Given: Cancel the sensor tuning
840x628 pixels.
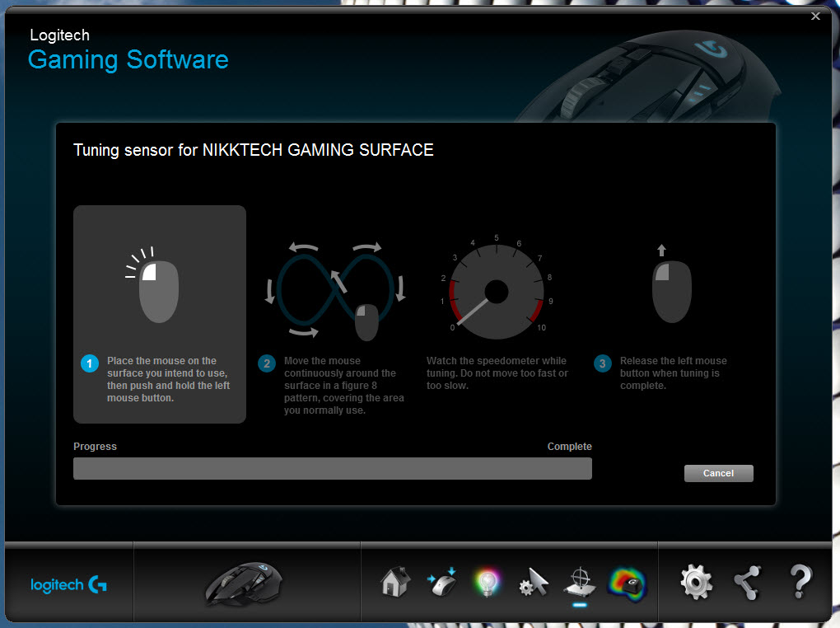Looking at the screenshot, I should click(x=718, y=473).
